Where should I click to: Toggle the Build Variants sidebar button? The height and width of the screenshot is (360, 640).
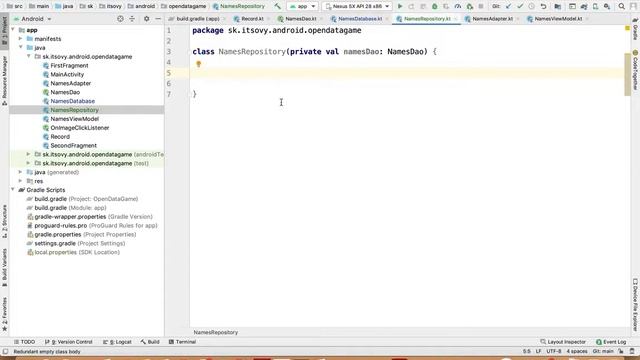(x=4, y=268)
